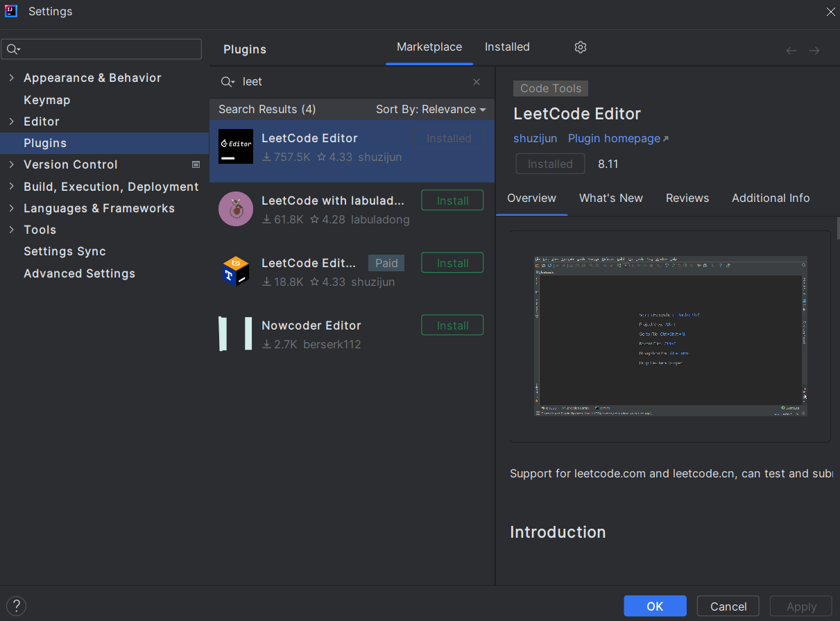Go back with the left arrow
This screenshot has width=840, height=621.
click(791, 51)
